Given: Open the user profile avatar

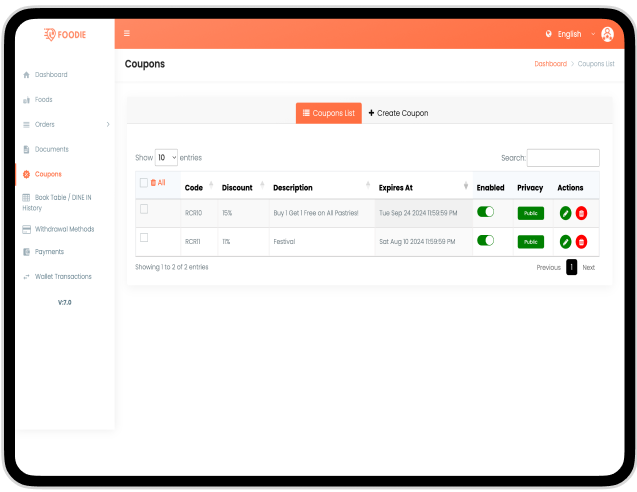Looking at the screenshot, I should tap(607, 34).
